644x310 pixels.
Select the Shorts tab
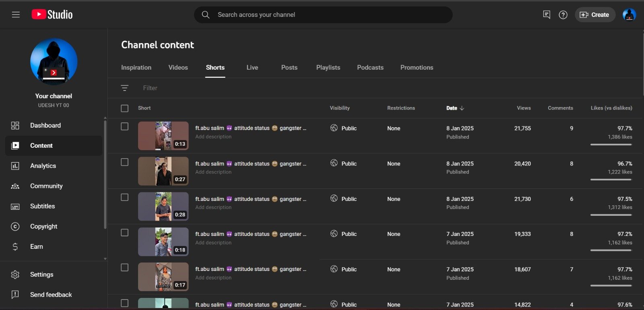(x=215, y=68)
